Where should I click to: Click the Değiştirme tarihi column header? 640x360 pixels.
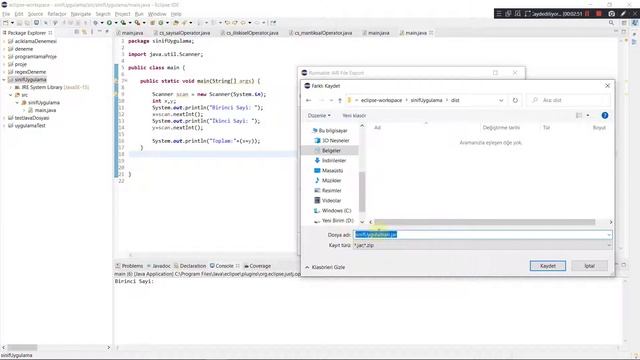(501, 128)
